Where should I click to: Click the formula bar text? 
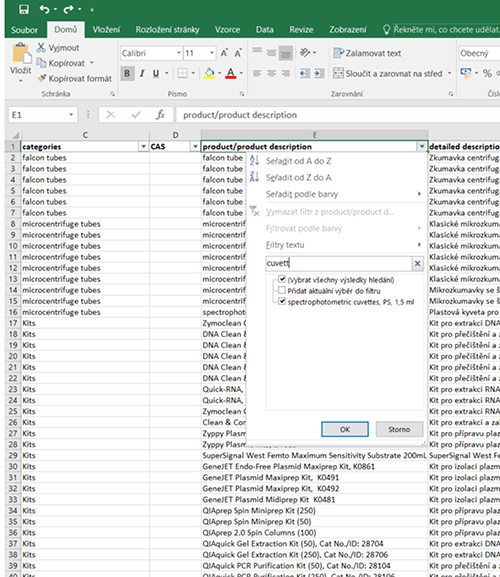[x=240, y=115]
